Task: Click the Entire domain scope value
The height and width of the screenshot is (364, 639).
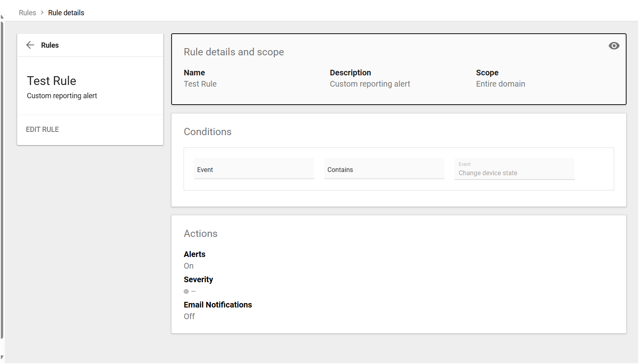Action: (x=500, y=84)
